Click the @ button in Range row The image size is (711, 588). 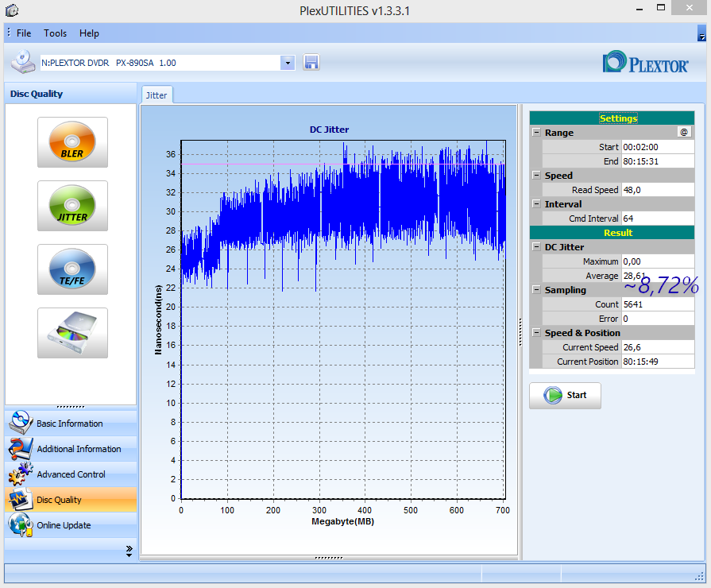tap(684, 132)
